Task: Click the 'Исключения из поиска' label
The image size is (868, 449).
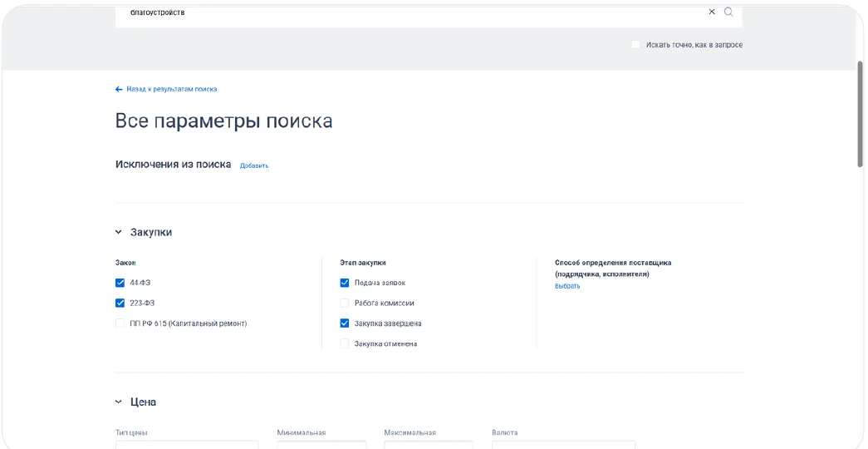Action: [174, 165]
